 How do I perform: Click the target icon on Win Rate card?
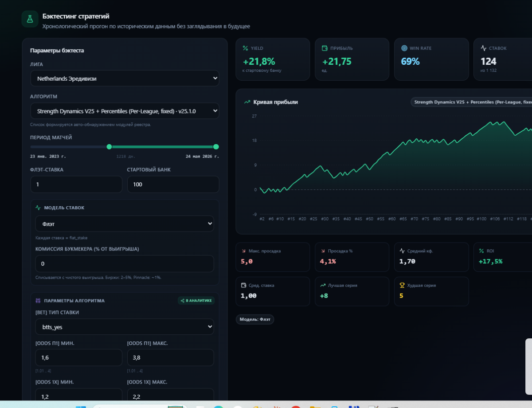click(404, 48)
